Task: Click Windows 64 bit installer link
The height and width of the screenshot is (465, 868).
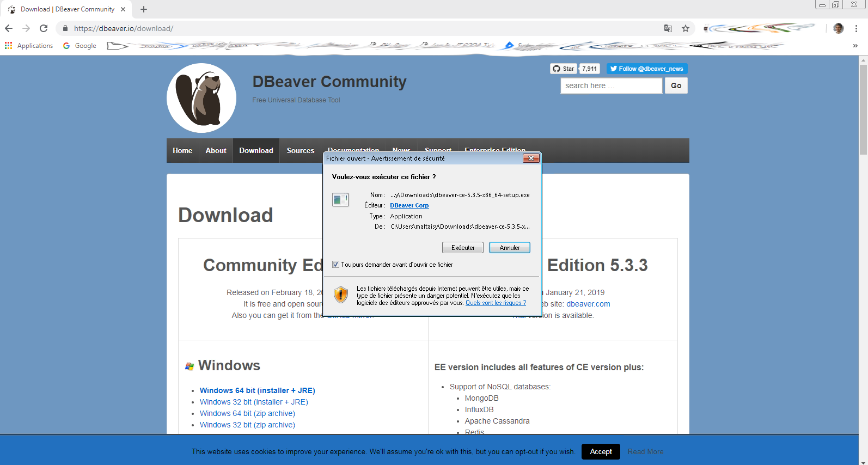Action: coord(257,390)
